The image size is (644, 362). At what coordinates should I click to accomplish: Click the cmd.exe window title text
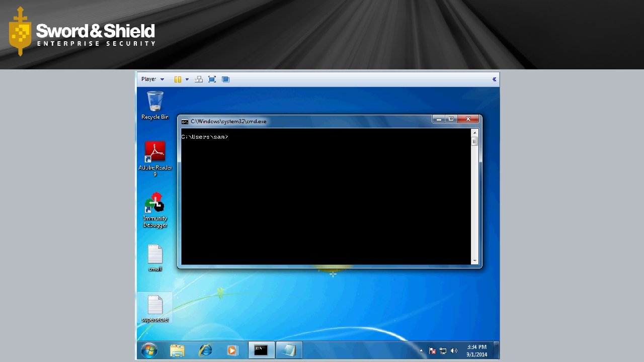point(228,121)
